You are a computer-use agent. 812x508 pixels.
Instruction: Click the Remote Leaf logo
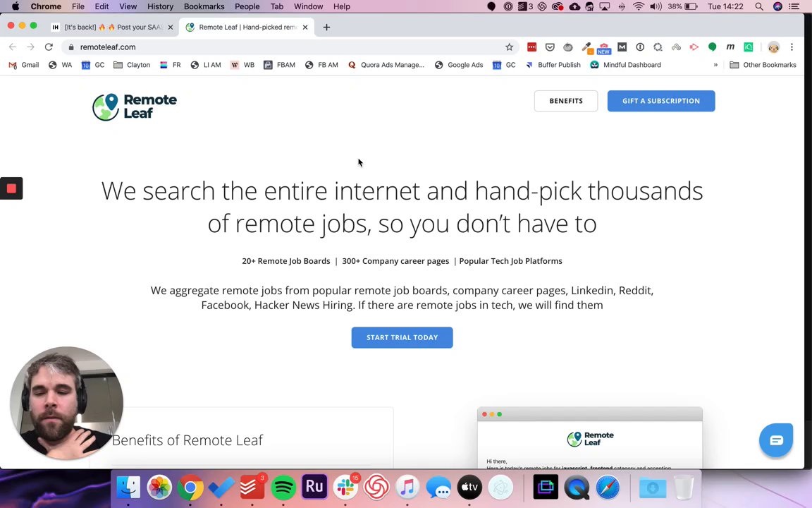(135, 107)
